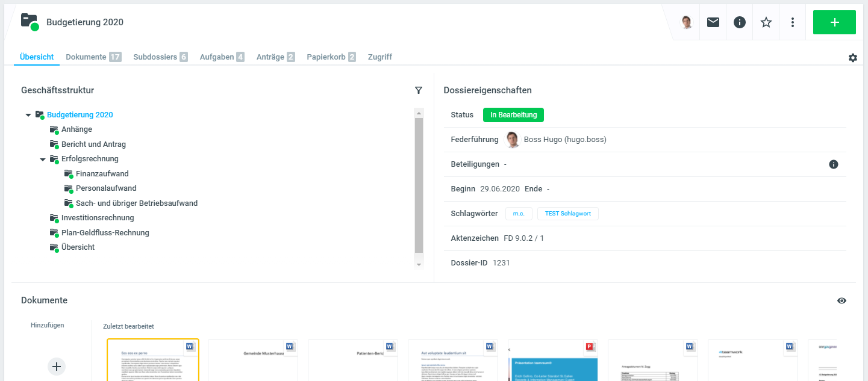
Task: Collapse the Budgetierung 2020 tree node
Action: coord(28,115)
